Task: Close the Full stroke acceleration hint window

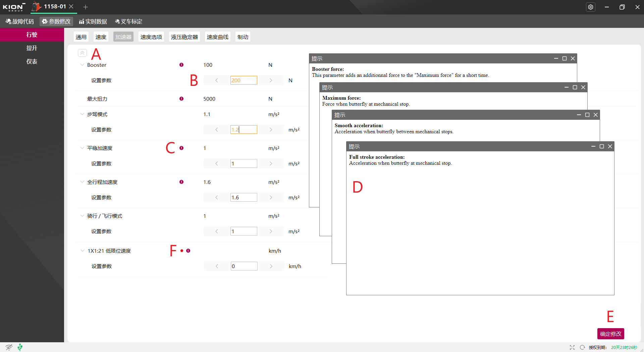Action: 610,146
